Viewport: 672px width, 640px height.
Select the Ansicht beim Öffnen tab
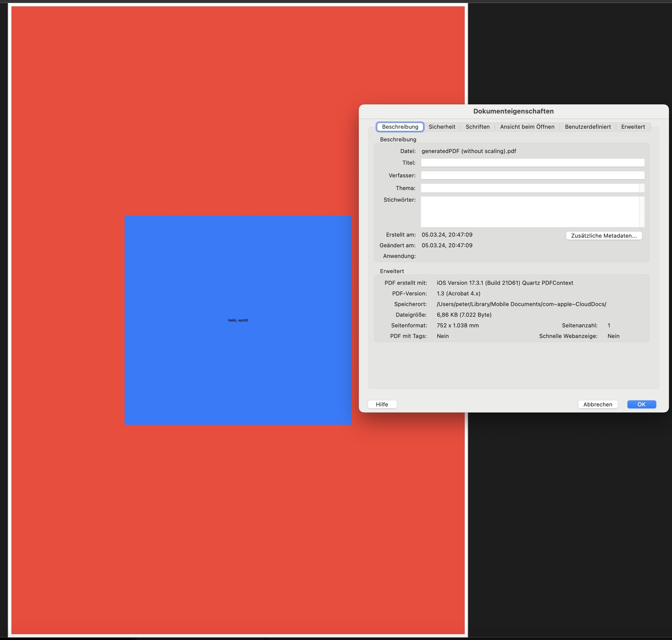coord(527,127)
